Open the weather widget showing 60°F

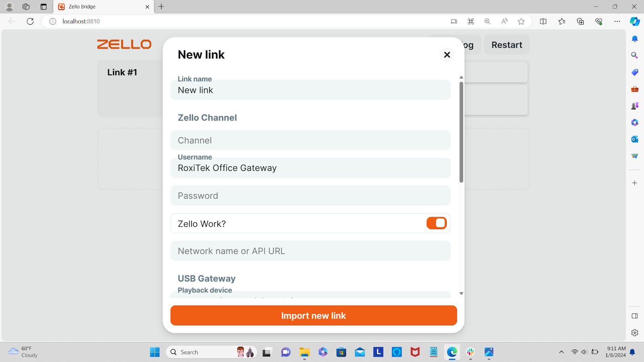click(x=23, y=352)
